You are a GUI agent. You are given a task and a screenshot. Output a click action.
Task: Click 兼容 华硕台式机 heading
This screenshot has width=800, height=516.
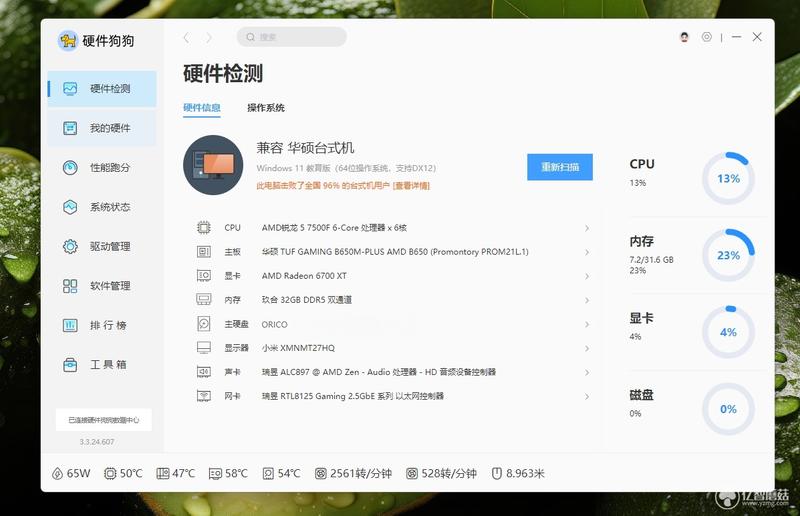click(305, 148)
